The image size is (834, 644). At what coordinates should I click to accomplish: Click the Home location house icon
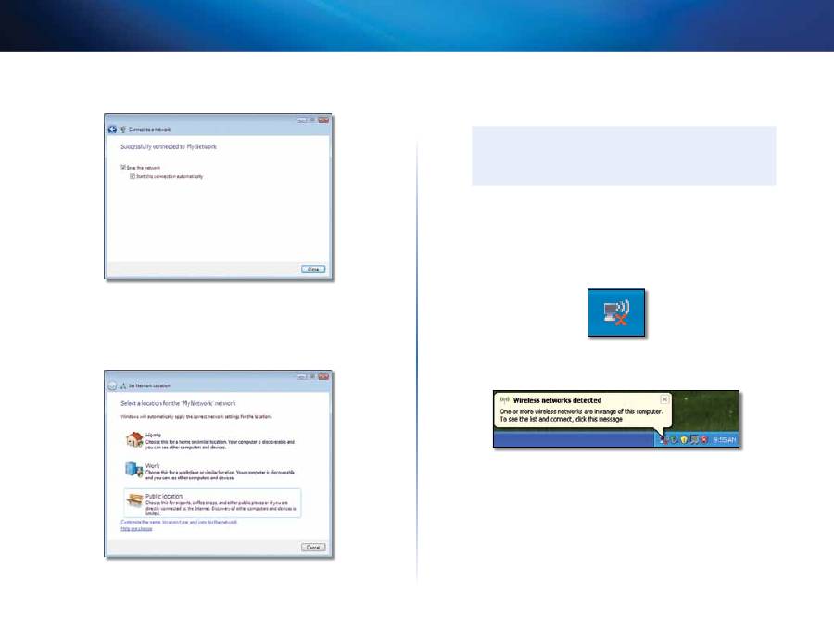(x=134, y=439)
